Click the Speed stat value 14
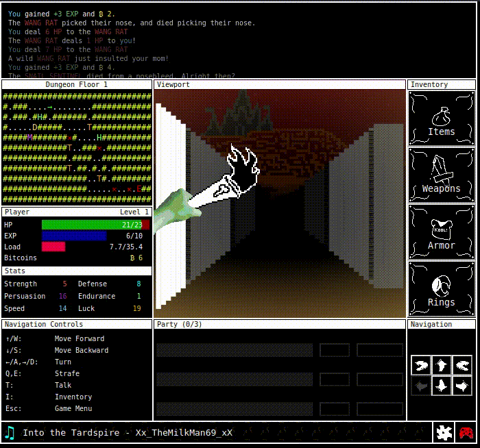Screen dimensions: 480x448 coord(62,308)
